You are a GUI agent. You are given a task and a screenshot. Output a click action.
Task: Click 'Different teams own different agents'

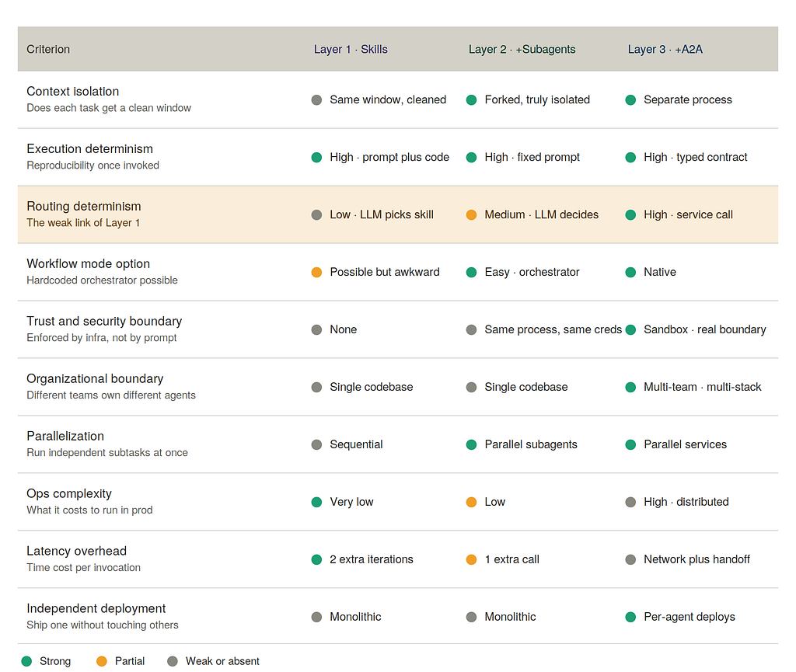click(111, 395)
